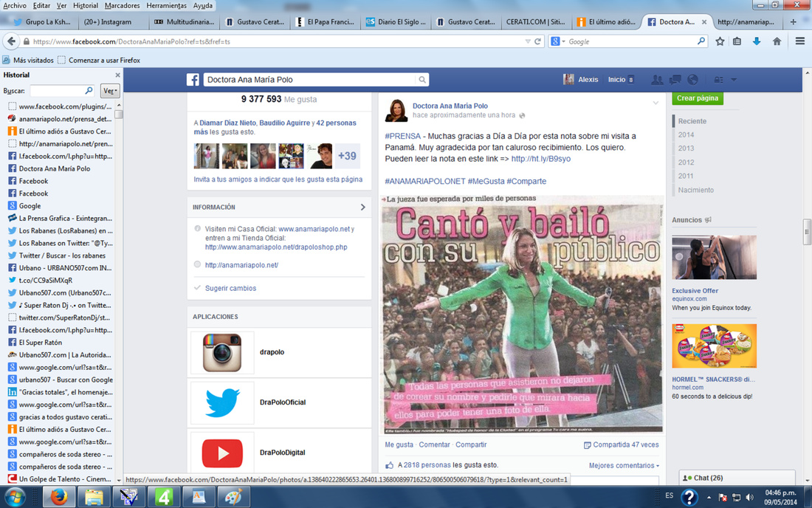Click the history search magnifier icon
The width and height of the screenshot is (812, 508).
(x=89, y=91)
